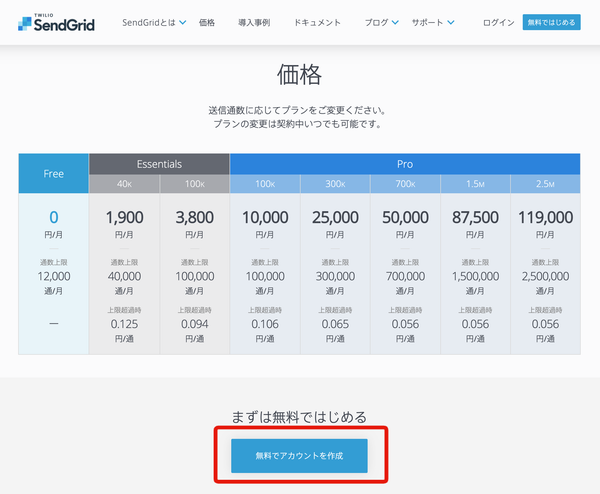
Task: Open the SendGridとは menu label
Action: click(149, 23)
